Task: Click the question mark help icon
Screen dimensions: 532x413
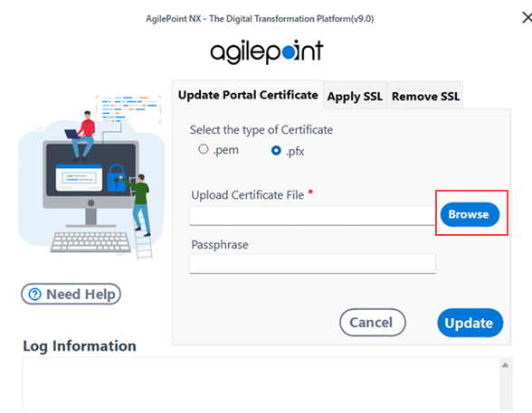Action: click(x=34, y=294)
